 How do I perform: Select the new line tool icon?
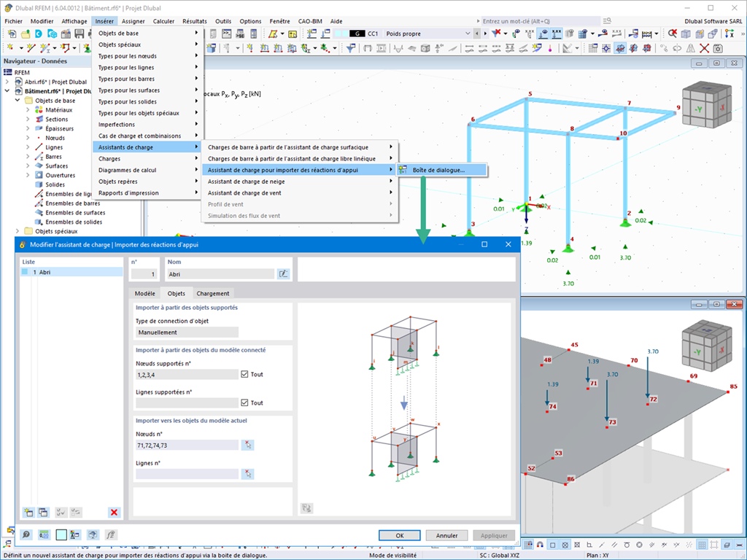point(31,47)
